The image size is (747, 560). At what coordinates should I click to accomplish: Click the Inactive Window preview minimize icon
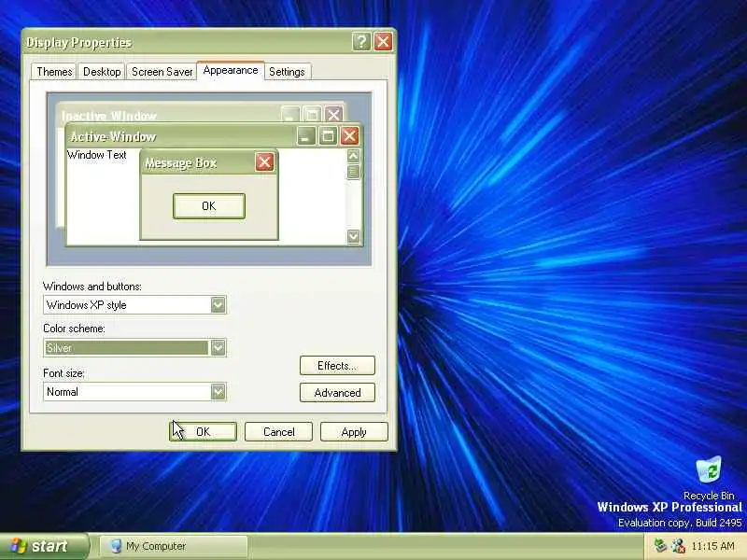(290, 115)
